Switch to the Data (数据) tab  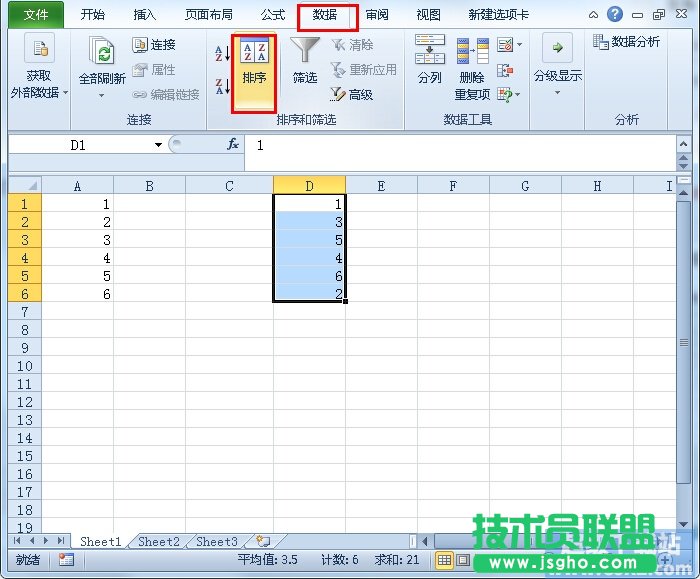325,15
